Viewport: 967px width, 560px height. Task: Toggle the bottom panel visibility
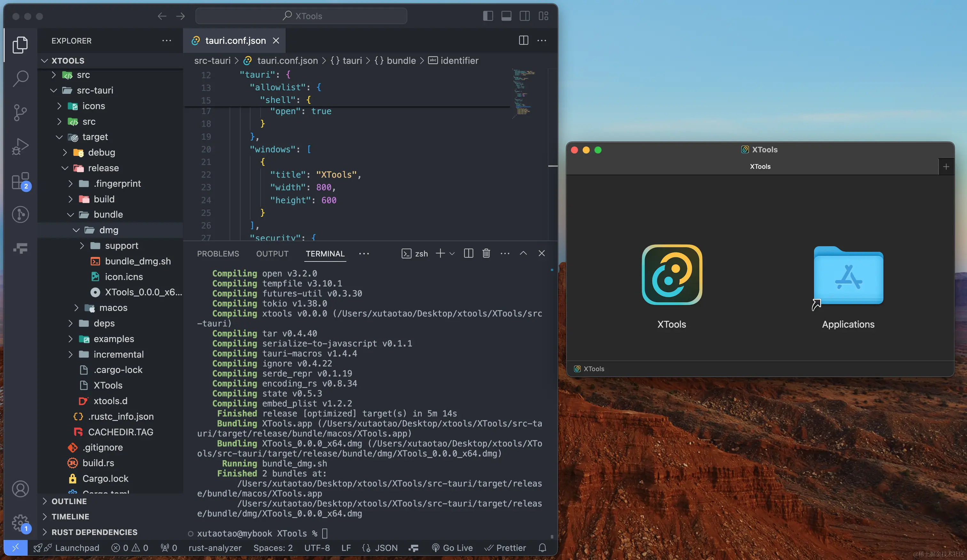pyautogui.click(x=506, y=16)
